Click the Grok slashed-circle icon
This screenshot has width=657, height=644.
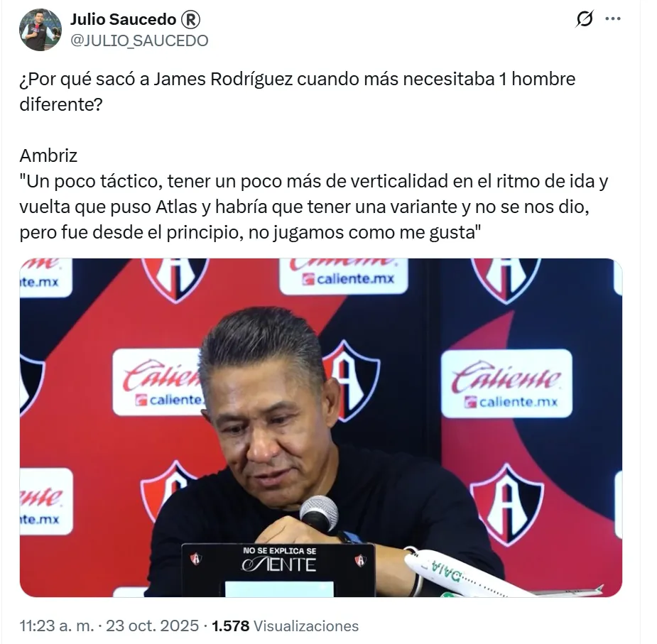[585, 18]
